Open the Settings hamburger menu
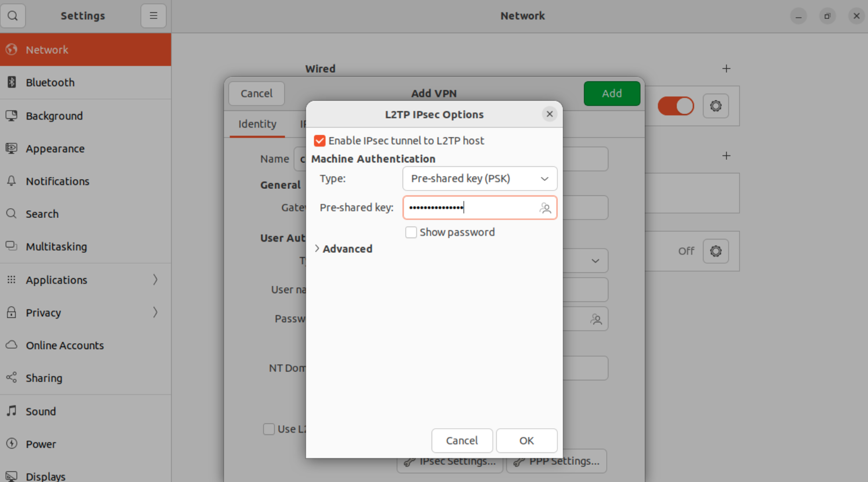Image resolution: width=868 pixels, height=482 pixels. (x=153, y=16)
